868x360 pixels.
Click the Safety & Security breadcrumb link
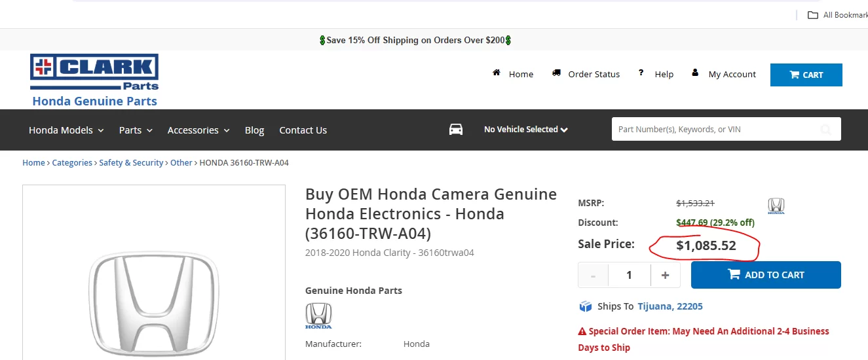point(131,163)
